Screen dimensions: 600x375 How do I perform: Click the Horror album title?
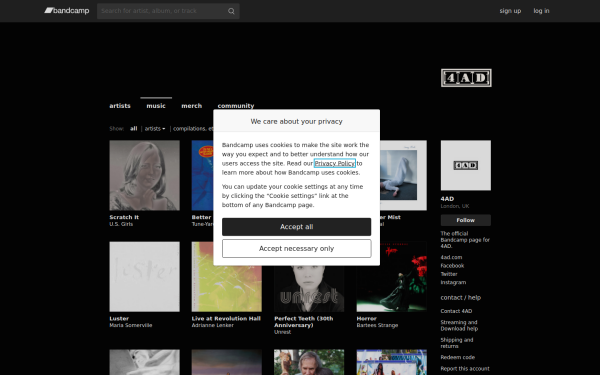pos(367,318)
